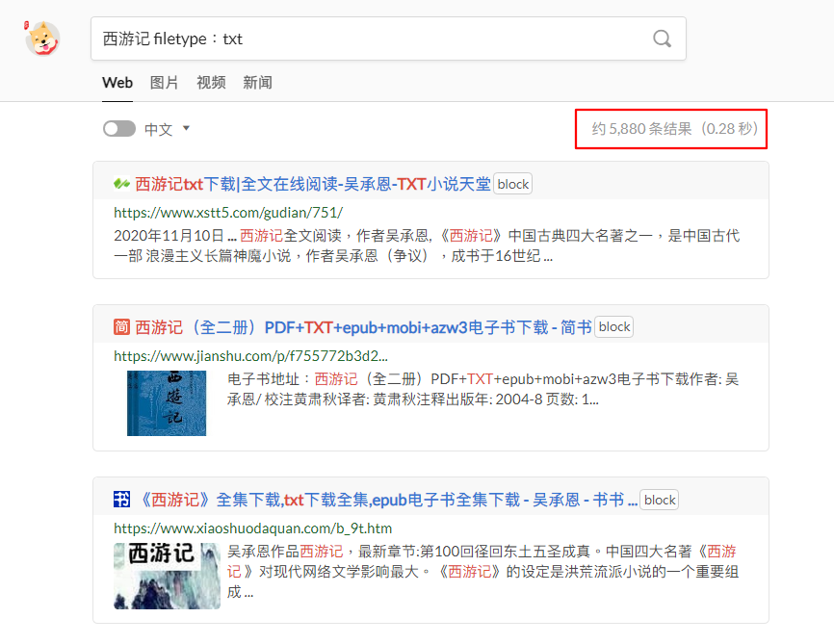
Task: Click the magnifier search icon
Action: coord(662,39)
